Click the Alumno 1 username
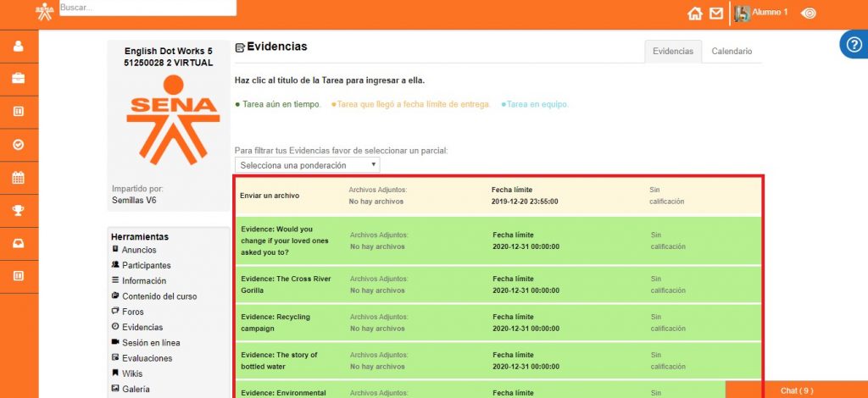The height and width of the screenshot is (398, 868). (x=770, y=12)
